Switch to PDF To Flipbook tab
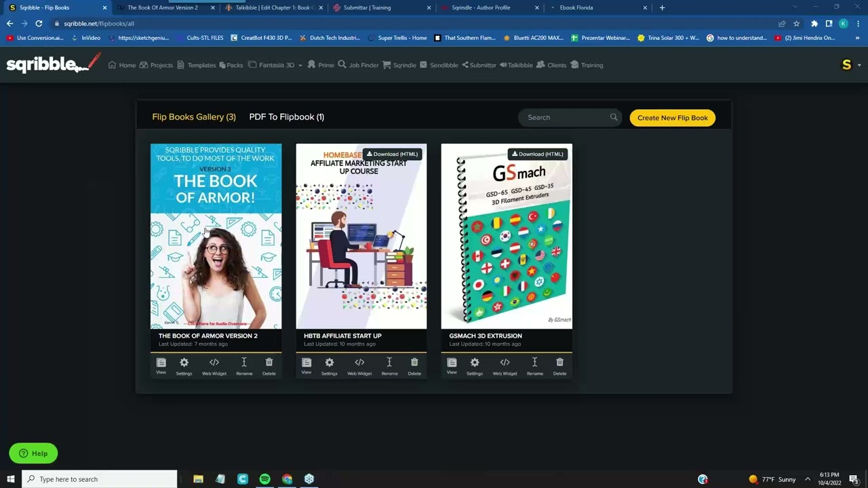The height and width of the screenshot is (488, 868). 286,117
